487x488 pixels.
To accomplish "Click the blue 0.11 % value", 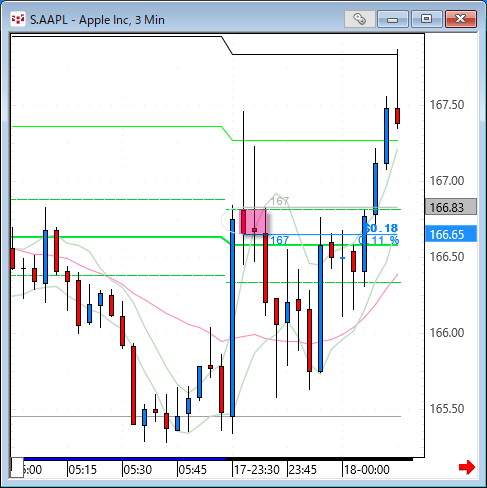I will pos(379,240).
